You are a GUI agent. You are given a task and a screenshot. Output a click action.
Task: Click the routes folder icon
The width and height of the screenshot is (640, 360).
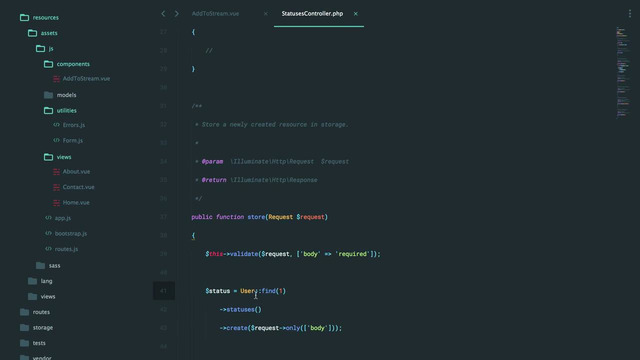pyautogui.click(x=24, y=312)
